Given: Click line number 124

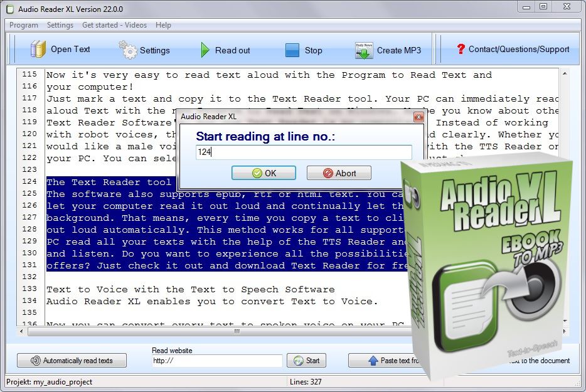Looking at the screenshot, I should pos(29,181).
